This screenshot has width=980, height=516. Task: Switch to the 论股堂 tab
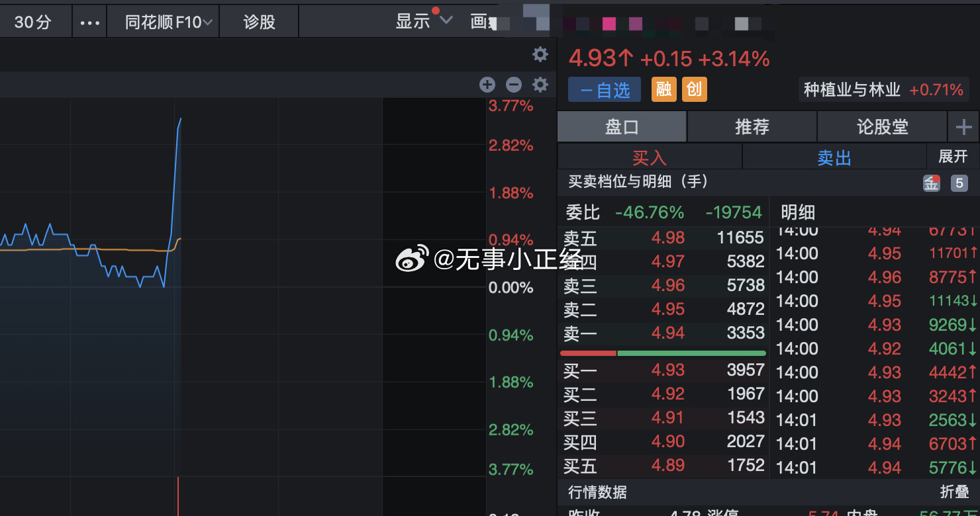883,126
